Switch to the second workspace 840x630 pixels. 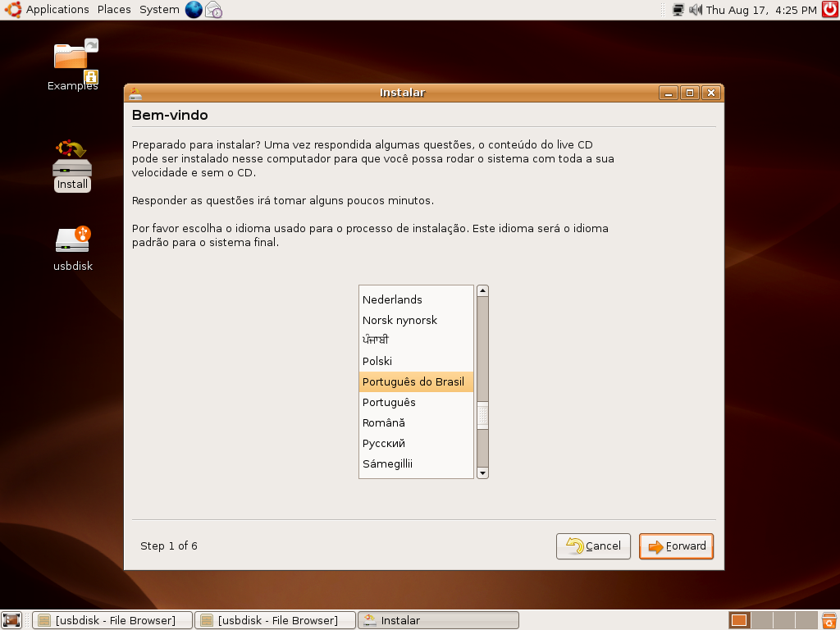tap(761, 620)
